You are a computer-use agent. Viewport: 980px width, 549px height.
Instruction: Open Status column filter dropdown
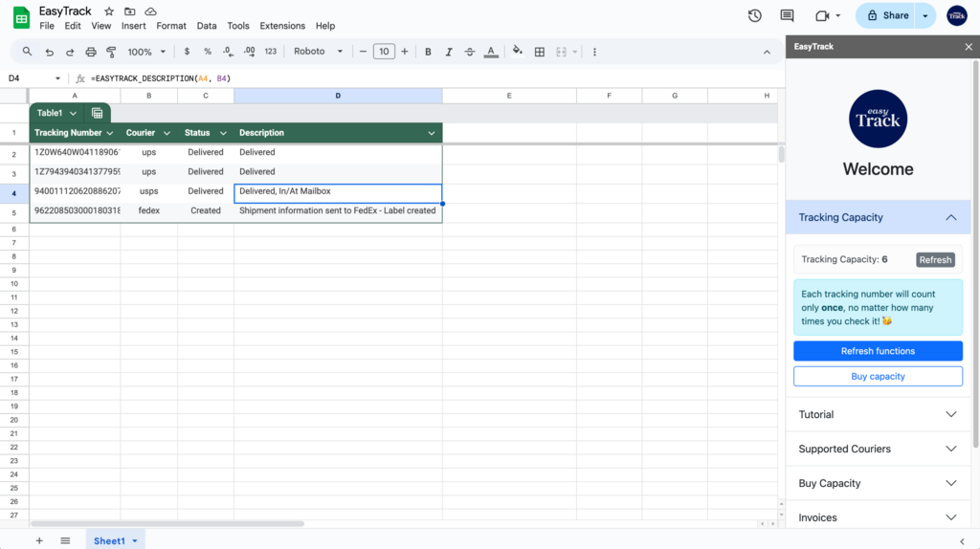click(x=223, y=133)
